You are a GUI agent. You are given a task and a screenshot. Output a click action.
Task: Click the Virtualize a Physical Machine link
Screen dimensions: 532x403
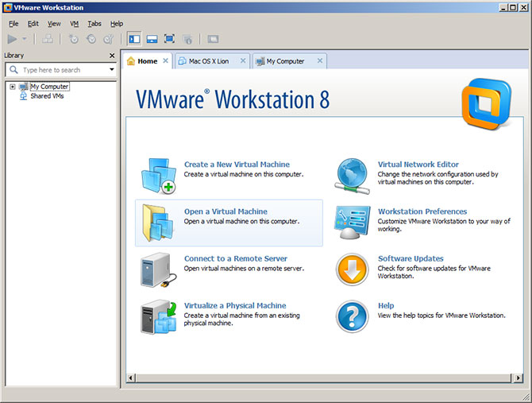point(235,305)
